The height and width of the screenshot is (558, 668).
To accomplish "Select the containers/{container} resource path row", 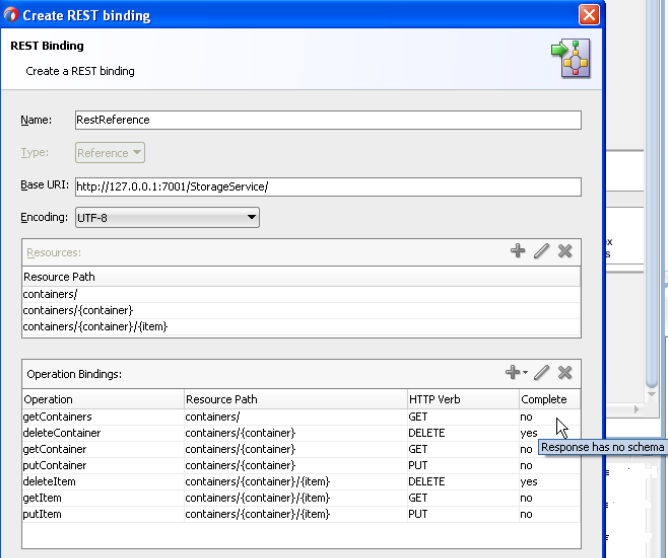I will pyautogui.click(x=301, y=311).
